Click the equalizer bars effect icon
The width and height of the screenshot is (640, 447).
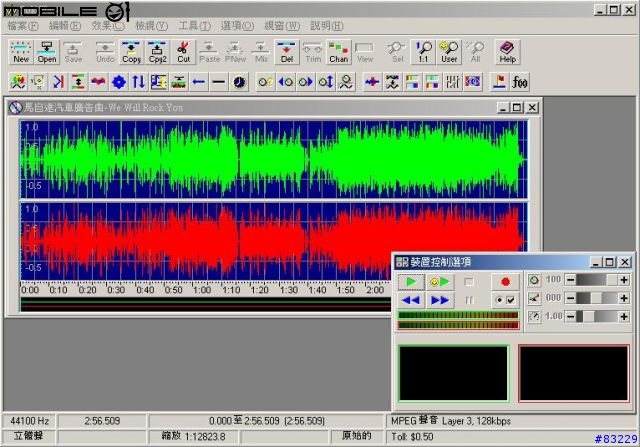click(452, 82)
